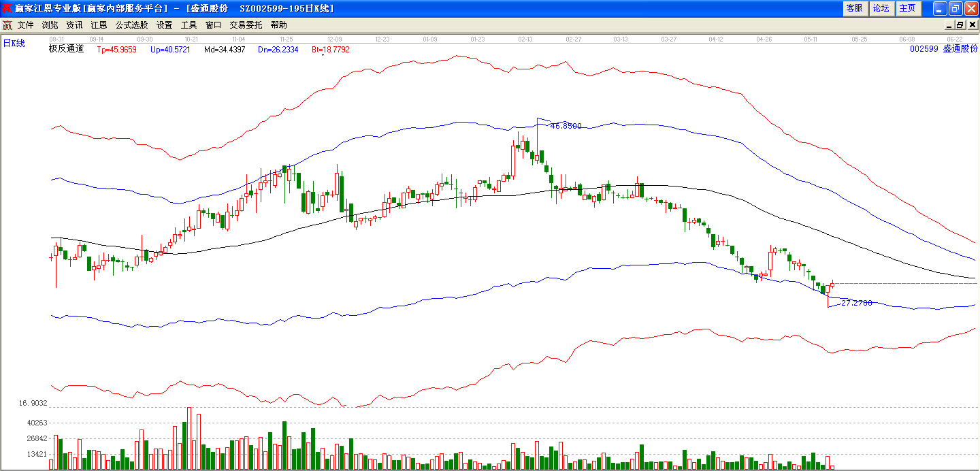Click the red 赢 icon in the title bar

pyautogui.click(x=7, y=8)
